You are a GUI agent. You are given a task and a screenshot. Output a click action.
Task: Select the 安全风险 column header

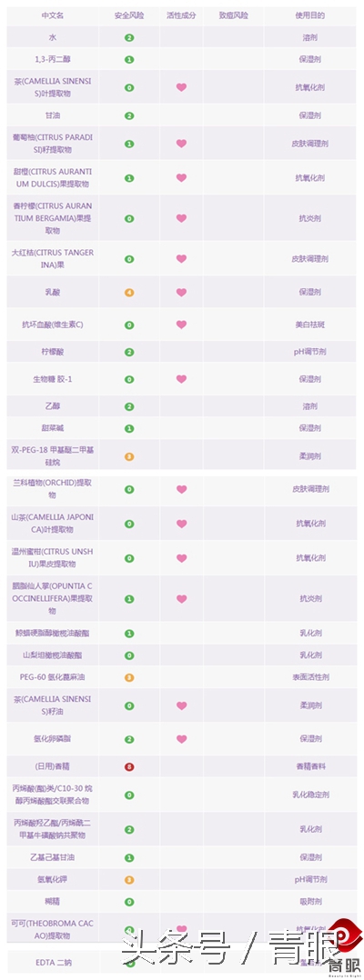(x=129, y=15)
